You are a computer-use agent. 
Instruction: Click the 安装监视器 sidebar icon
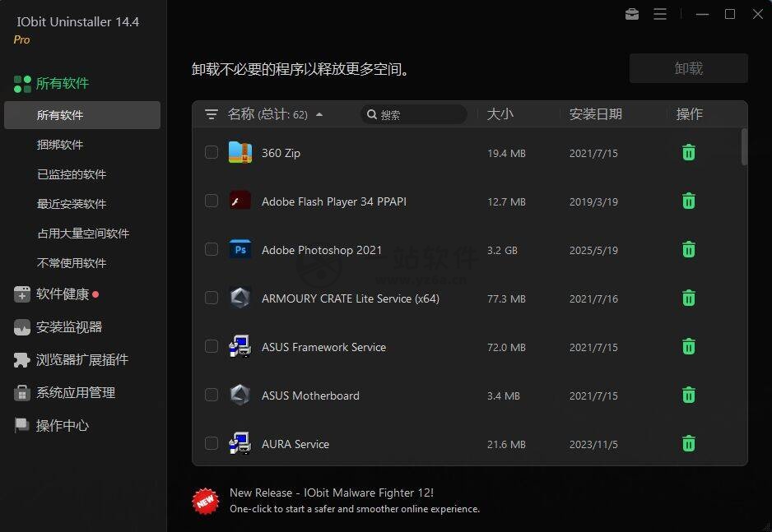(22, 327)
